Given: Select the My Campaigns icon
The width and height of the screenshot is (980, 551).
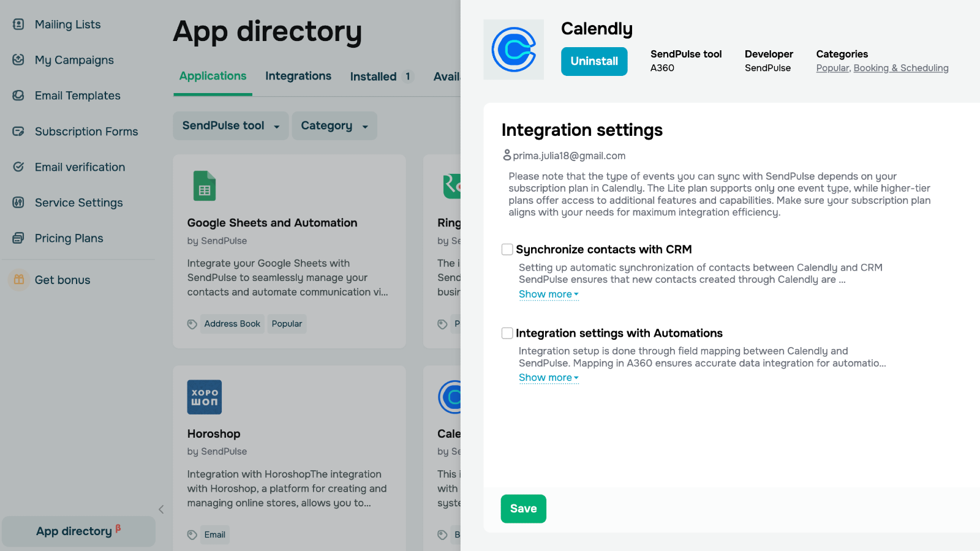Looking at the screenshot, I should click(x=18, y=59).
